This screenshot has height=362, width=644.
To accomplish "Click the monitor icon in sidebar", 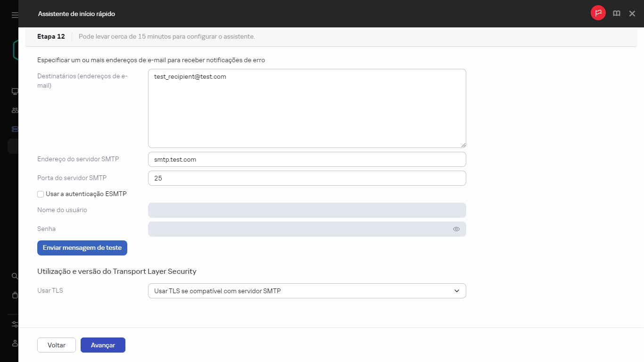I will coord(15,91).
